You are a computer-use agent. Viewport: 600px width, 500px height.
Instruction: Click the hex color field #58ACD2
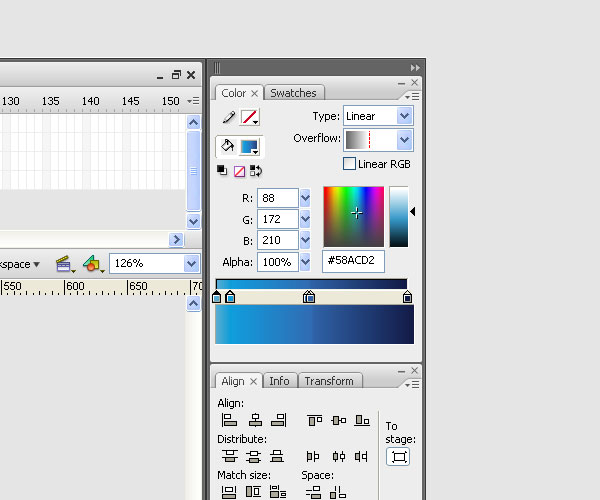[x=353, y=261]
